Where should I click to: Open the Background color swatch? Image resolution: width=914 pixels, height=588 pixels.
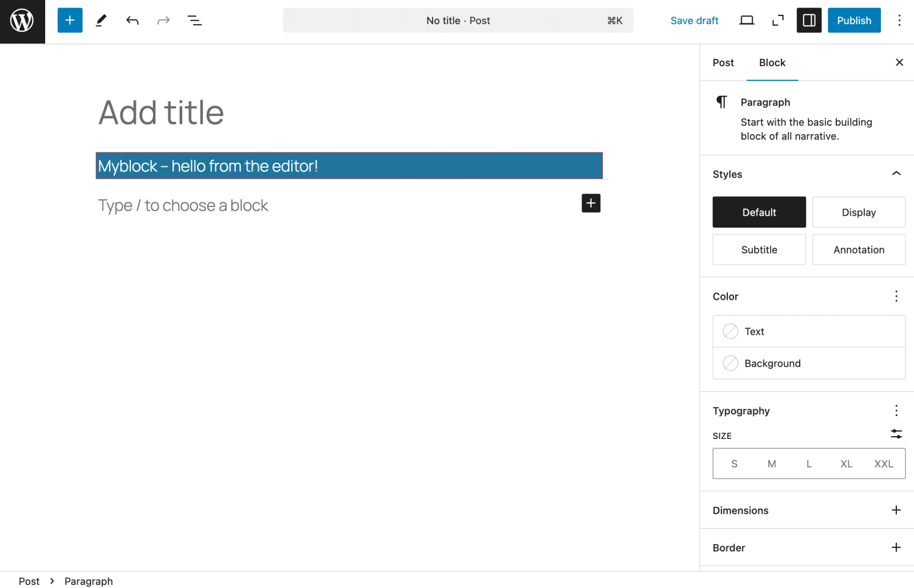pyautogui.click(x=809, y=363)
